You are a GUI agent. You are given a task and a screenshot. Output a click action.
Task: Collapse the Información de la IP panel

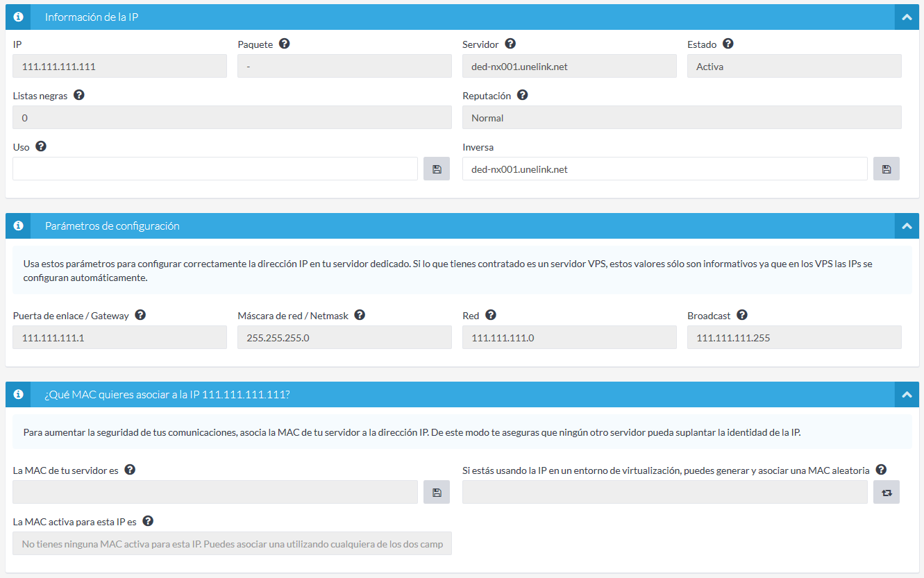coord(907,17)
